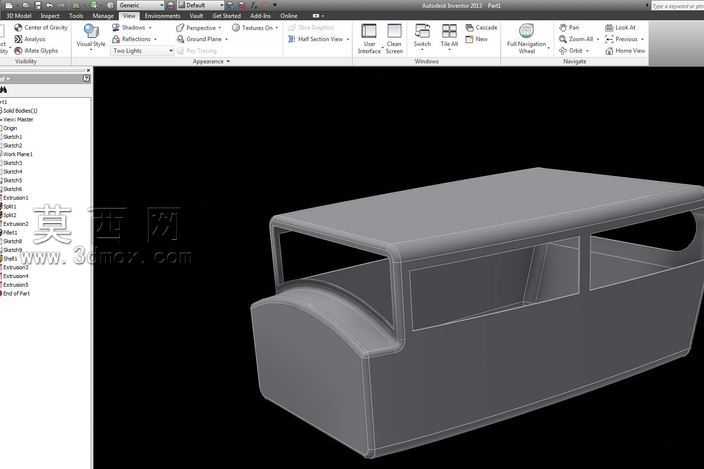
Task: Click the Ground Plane icon
Action: 180,39
